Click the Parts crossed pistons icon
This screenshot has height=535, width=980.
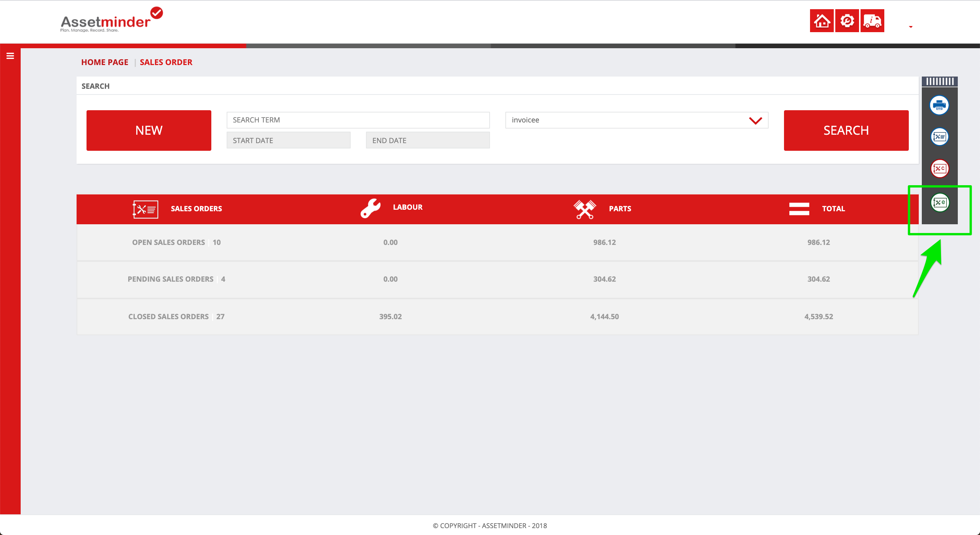tap(585, 209)
